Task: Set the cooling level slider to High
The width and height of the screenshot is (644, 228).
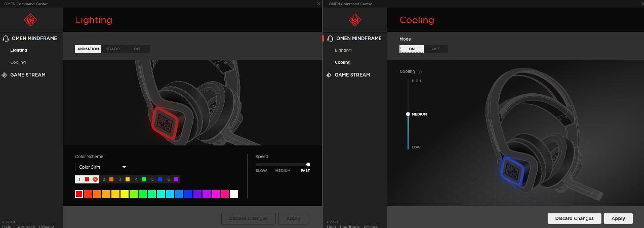Action: (x=408, y=81)
